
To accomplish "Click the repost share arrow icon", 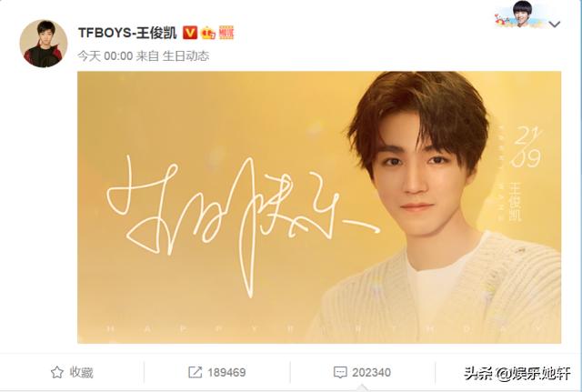I will [196, 372].
